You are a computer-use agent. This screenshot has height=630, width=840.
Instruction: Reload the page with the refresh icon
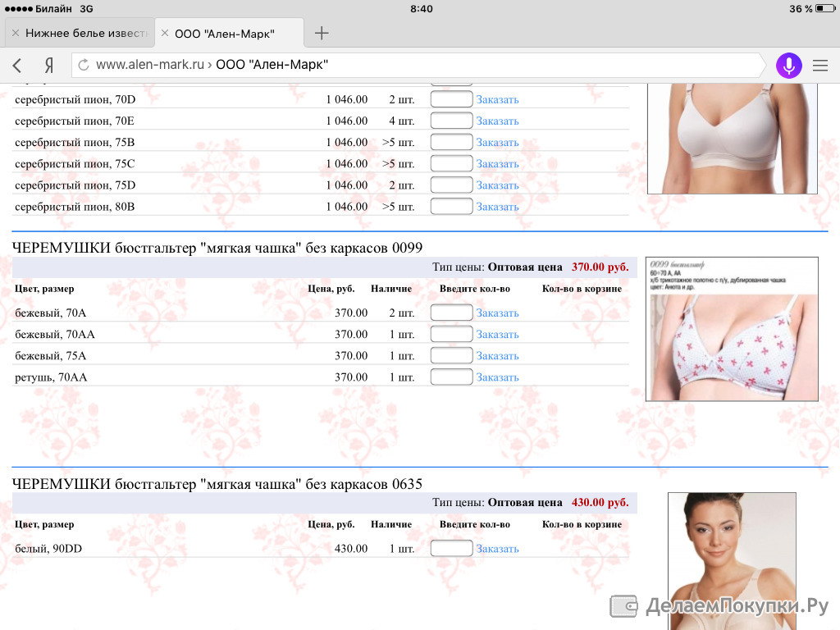84,65
